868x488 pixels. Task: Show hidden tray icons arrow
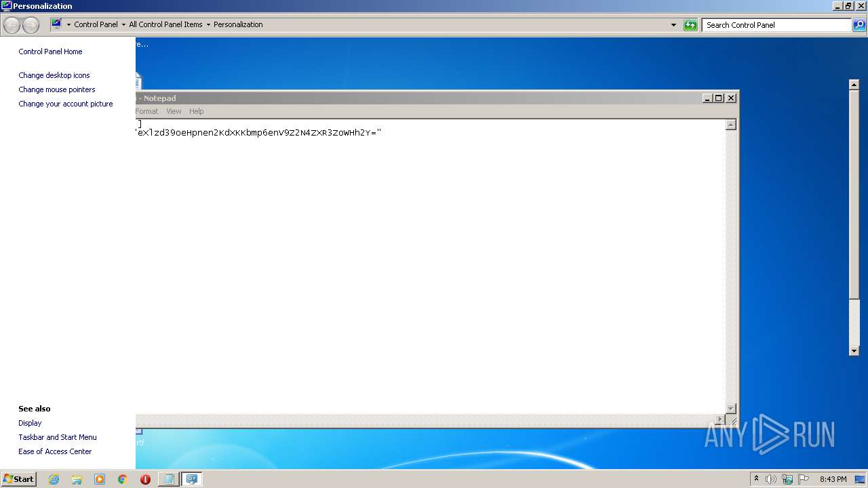tap(756, 479)
